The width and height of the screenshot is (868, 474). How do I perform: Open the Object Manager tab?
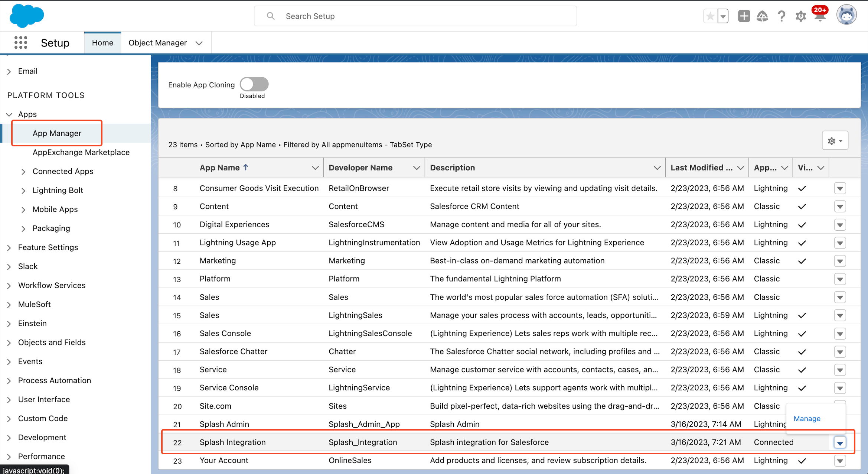pos(157,43)
